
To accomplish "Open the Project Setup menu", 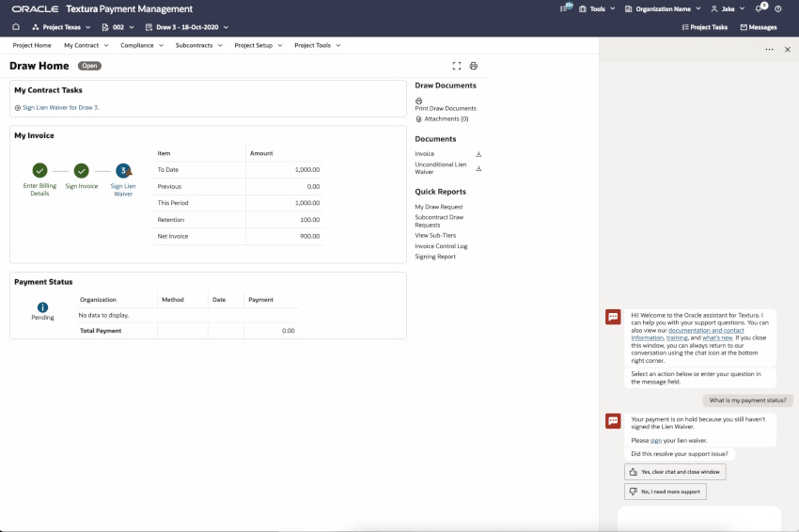I will pos(258,45).
